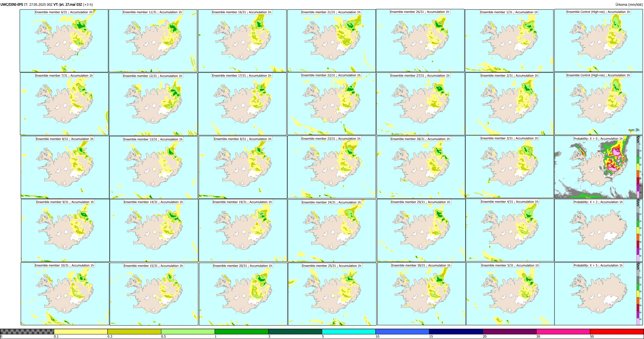
Task: Open the Ensemble member 6/31 map
Action: 64,41
